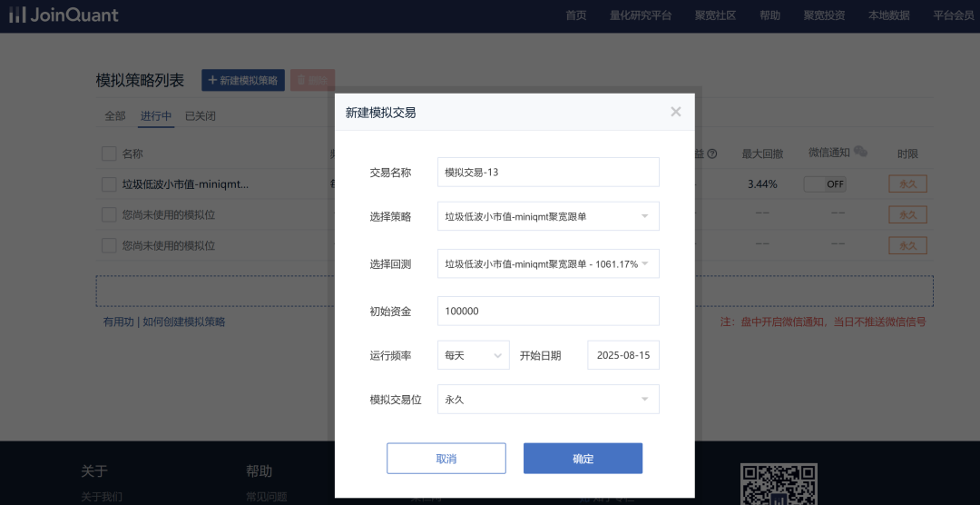
Task: Click the 永久 tag on the first strategy row
Action: pyautogui.click(x=907, y=183)
